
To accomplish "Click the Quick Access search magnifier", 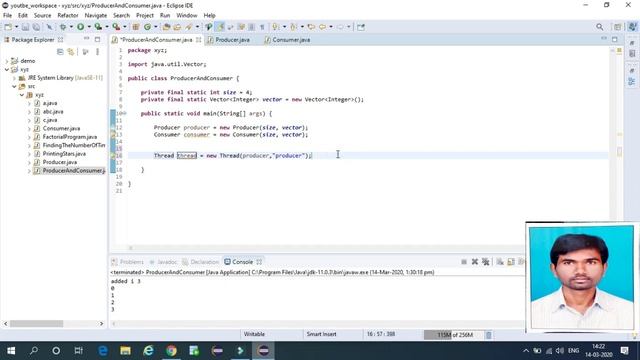I will (x=599, y=27).
